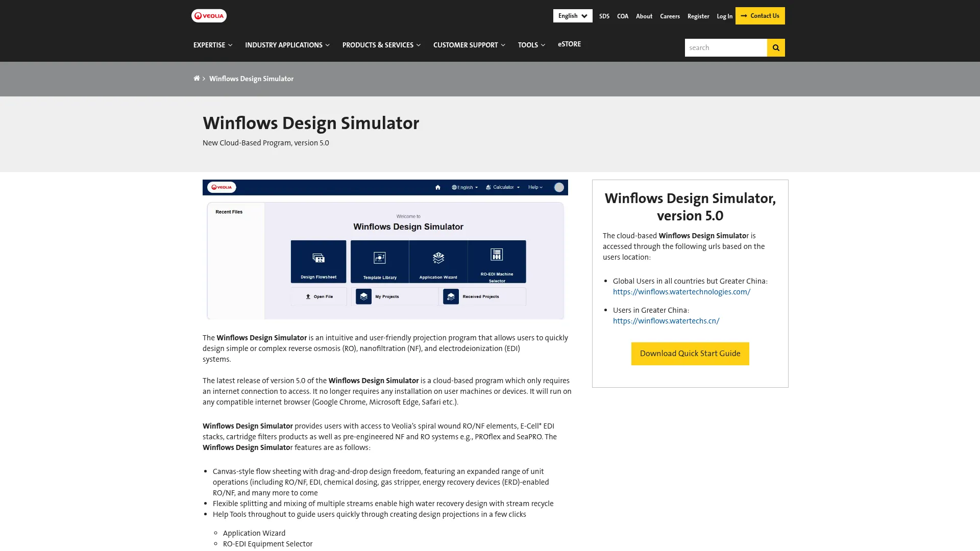Open the SDS link in top bar
The width and height of the screenshot is (980, 551).
[x=604, y=16]
